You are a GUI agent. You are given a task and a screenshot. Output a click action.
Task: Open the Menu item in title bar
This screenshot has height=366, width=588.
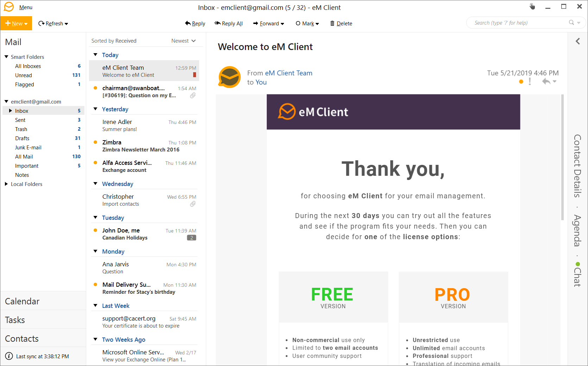26,7
